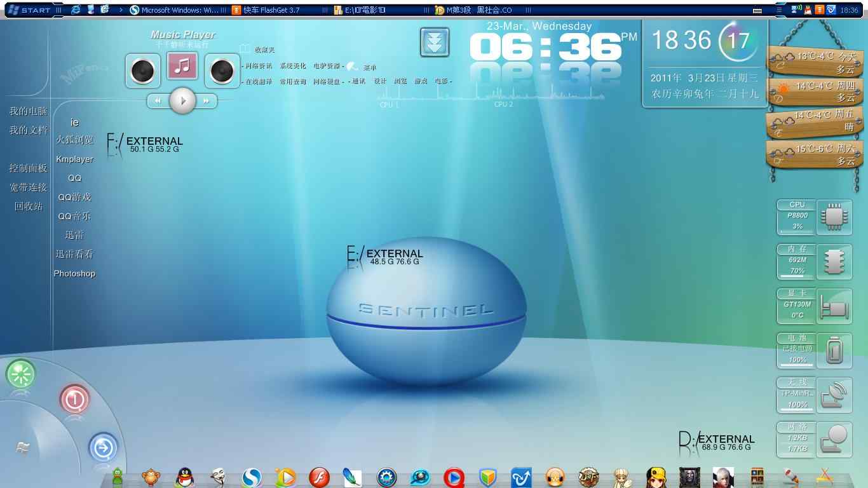Image resolution: width=868 pixels, height=488 pixels.
Task: Open the 在线翻译 menu link
Action: click(x=259, y=81)
